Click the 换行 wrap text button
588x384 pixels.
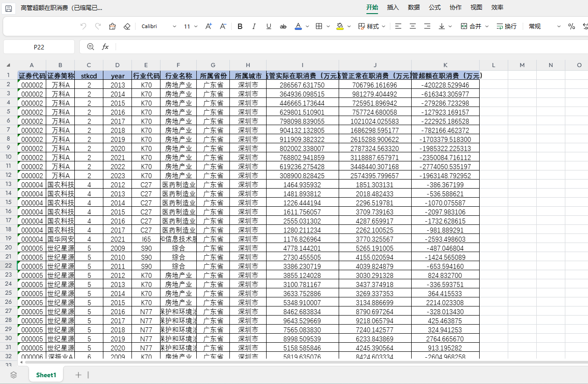[x=506, y=26]
